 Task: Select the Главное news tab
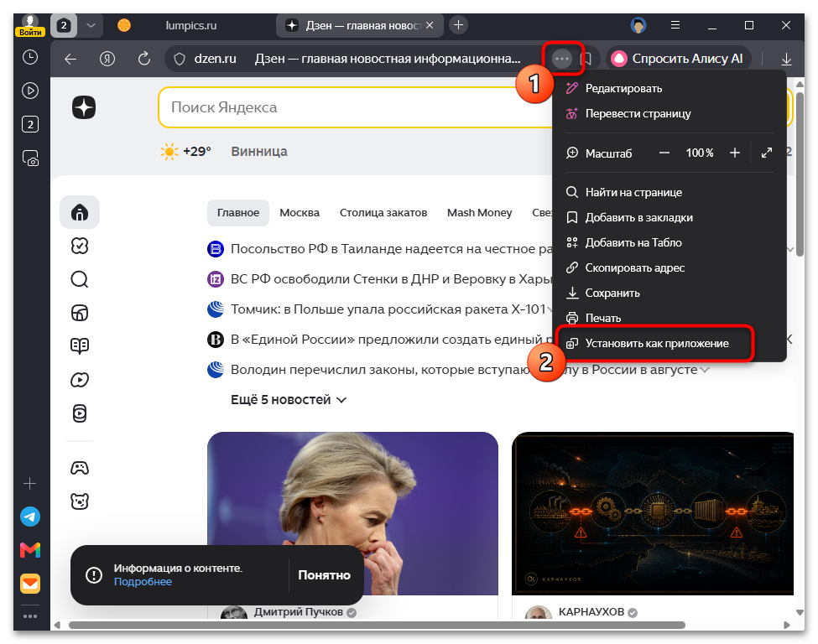[238, 212]
